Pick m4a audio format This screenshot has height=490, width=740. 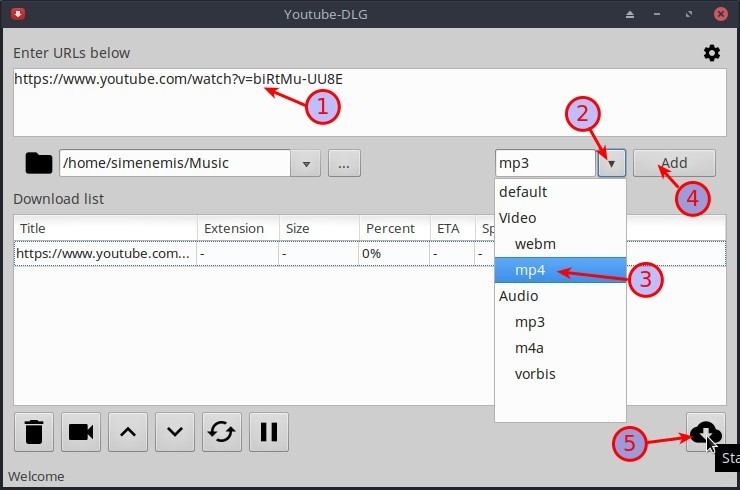[x=560, y=348]
